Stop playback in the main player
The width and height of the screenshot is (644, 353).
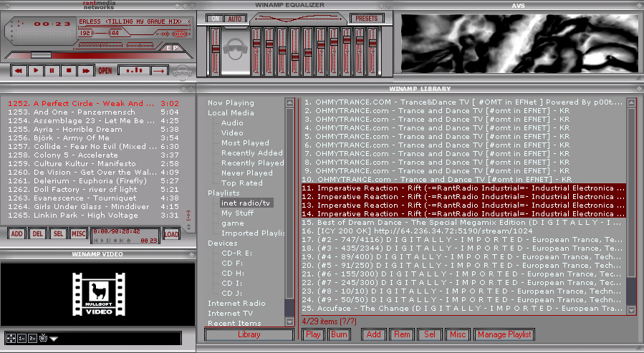click(69, 71)
